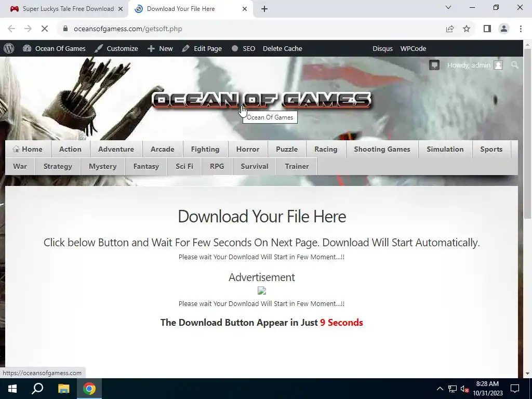Screen dimensions: 532x399
Task: Share this page icon
Action: coord(450,29)
